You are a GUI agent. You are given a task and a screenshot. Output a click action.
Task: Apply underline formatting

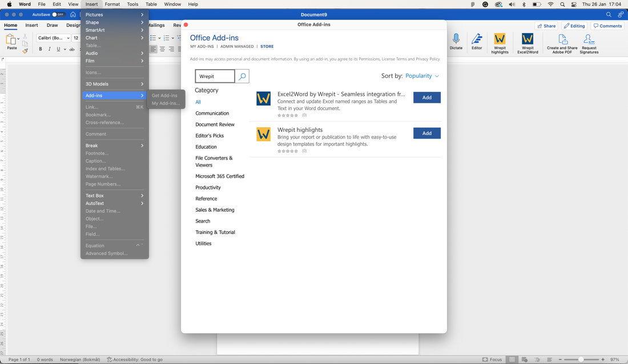[x=58, y=49]
